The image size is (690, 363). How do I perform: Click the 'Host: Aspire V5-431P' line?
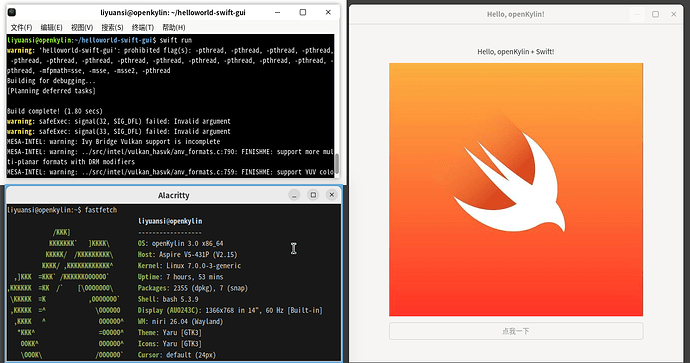pos(187,254)
